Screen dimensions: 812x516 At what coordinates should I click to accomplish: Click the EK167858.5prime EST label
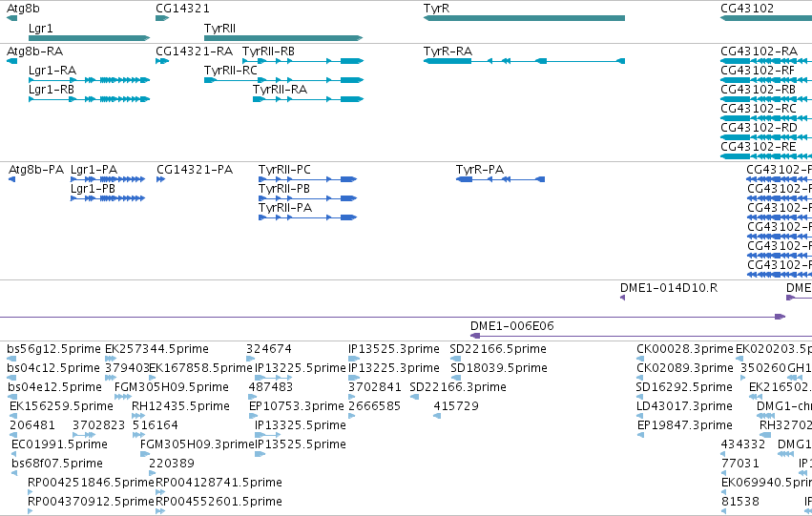[x=200, y=368]
